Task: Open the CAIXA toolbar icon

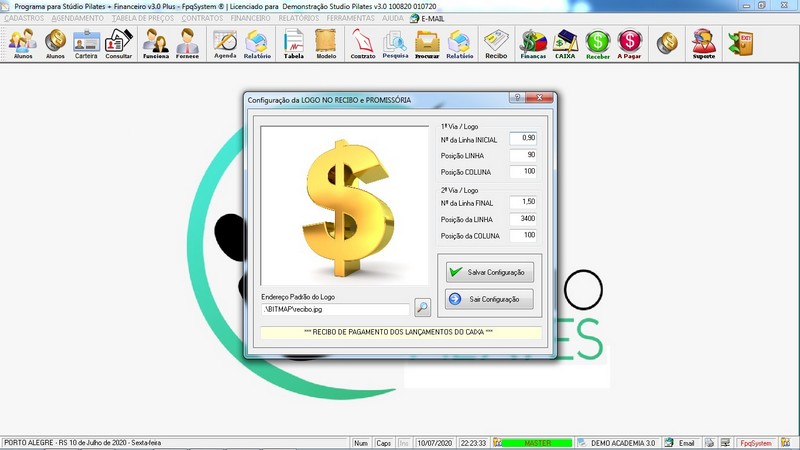Action: click(x=565, y=44)
